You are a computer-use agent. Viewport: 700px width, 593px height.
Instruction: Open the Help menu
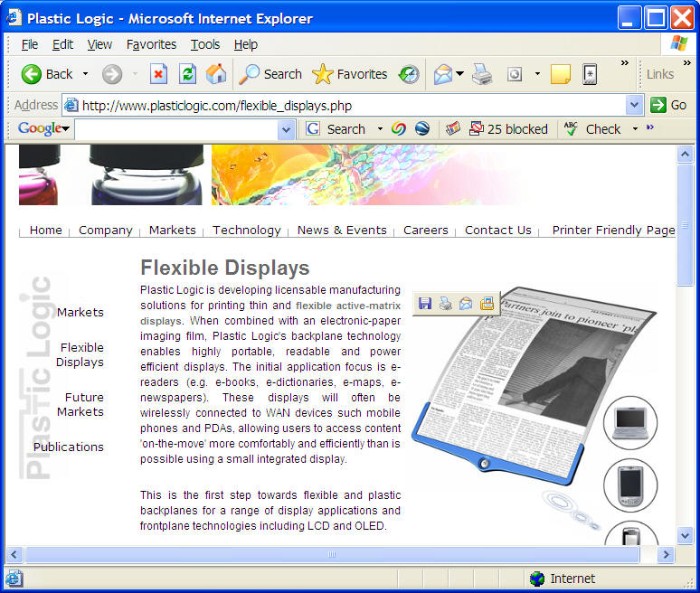click(245, 44)
